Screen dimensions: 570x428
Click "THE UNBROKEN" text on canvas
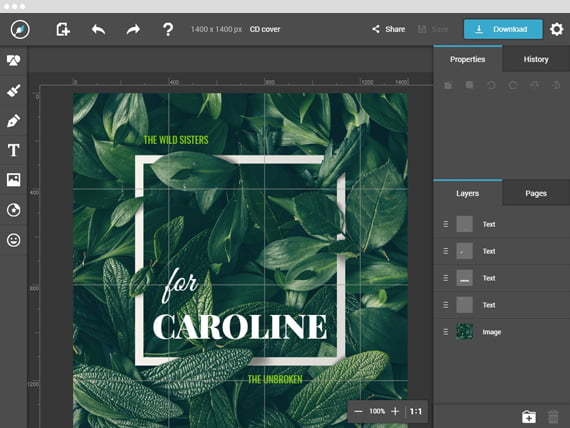tap(275, 380)
